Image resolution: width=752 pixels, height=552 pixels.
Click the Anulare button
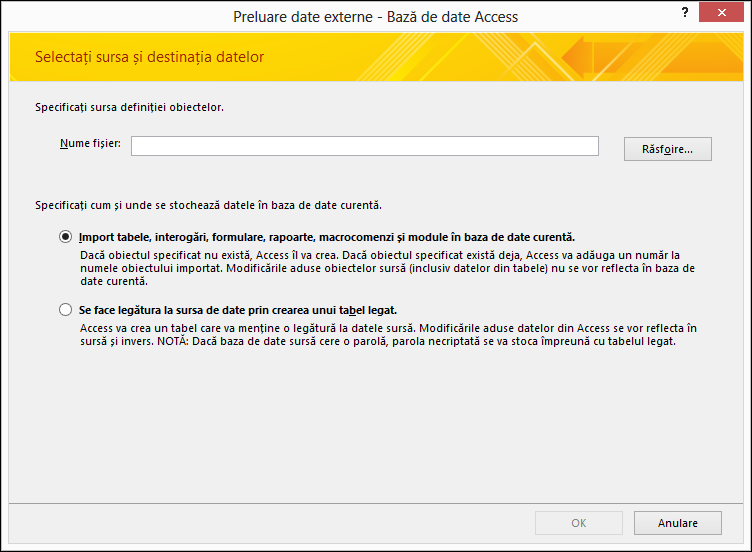(x=678, y=523)
